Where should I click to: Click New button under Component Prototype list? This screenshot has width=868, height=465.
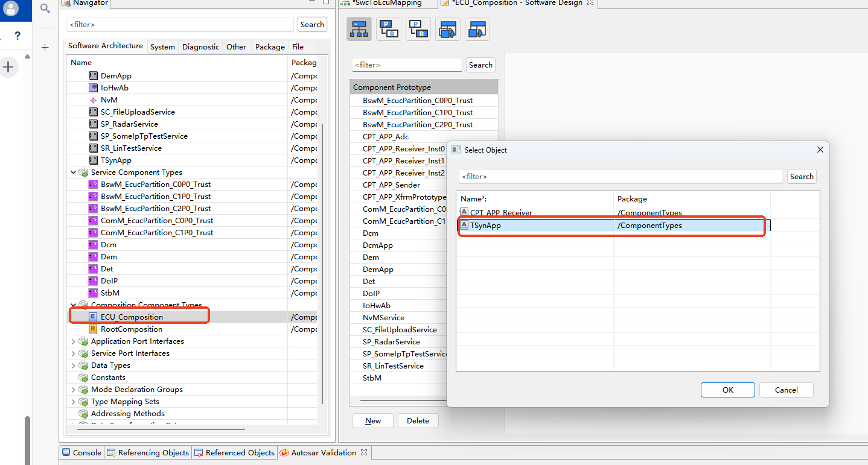click(372, 421)
